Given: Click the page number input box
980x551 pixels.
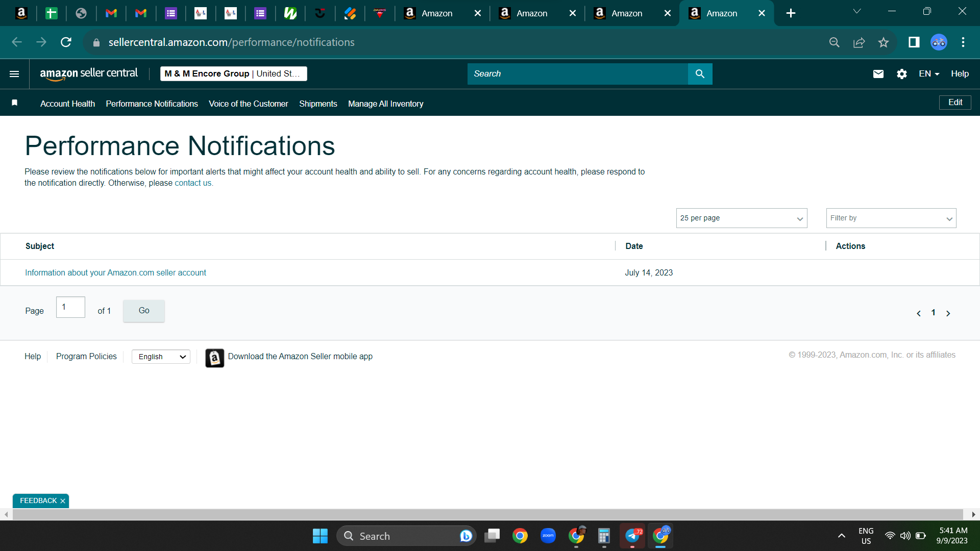Looking at the screenshot, I should [x=70, y=307].
